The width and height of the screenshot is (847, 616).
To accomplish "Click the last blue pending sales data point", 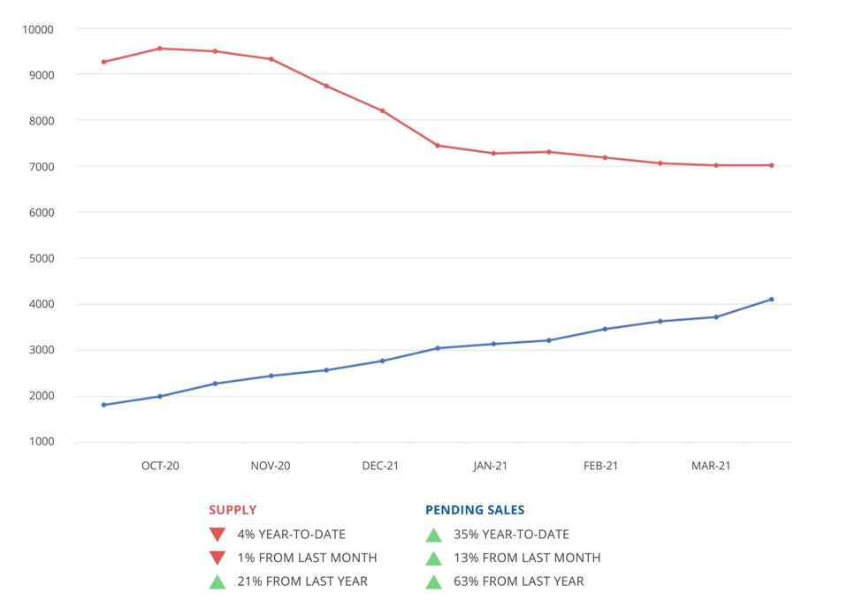I will click(x=771, y=300).
